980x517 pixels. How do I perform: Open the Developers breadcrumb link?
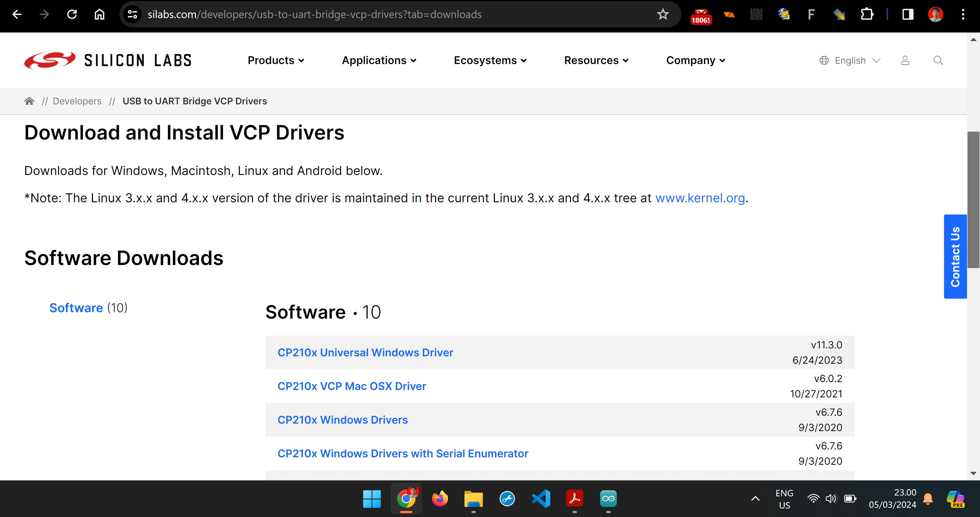77,101
